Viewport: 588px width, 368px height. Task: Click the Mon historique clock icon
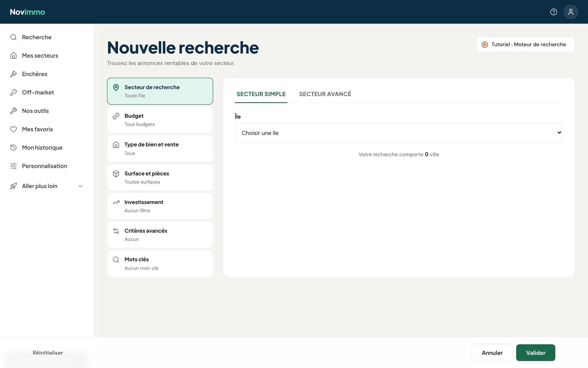pos(13,147)
